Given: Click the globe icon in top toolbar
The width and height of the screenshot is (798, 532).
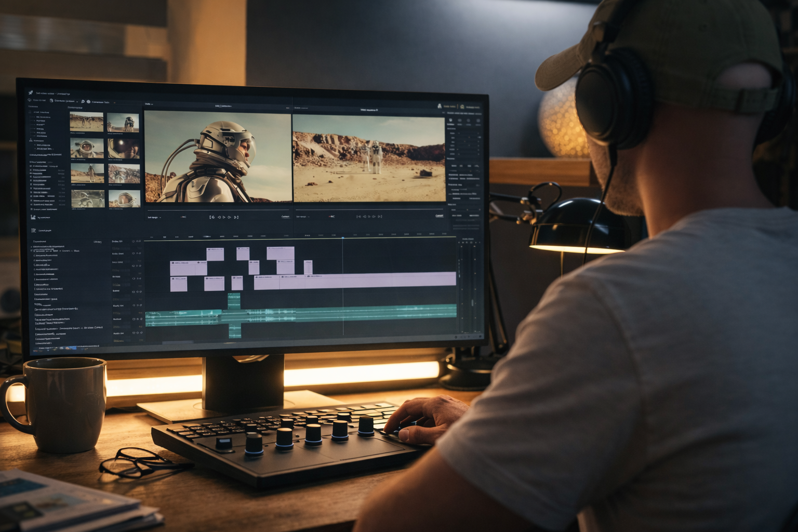Looking at the screenshot, I should coord(88,101).
